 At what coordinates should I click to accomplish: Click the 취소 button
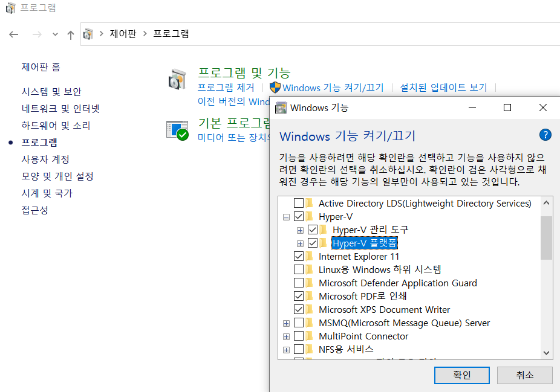[525, 375]
